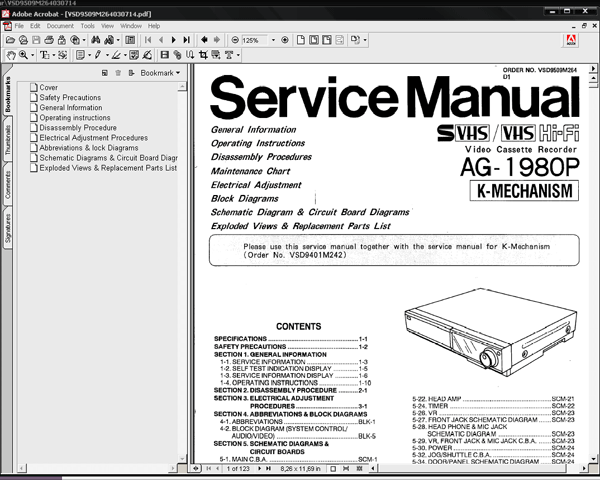
Task: Select the Article tool
Action: pyautogui.click(x=190, y=56)
